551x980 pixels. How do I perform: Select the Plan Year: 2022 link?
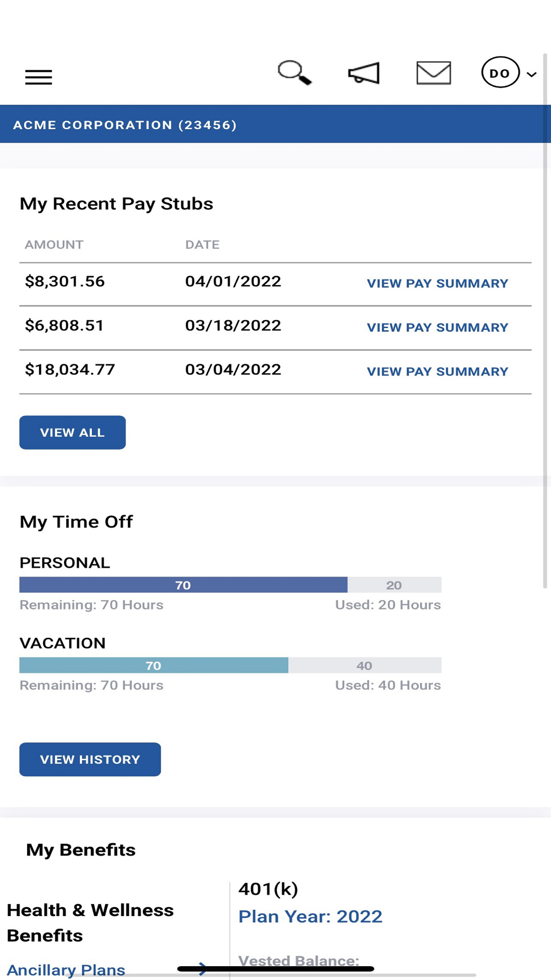point(310,917)
